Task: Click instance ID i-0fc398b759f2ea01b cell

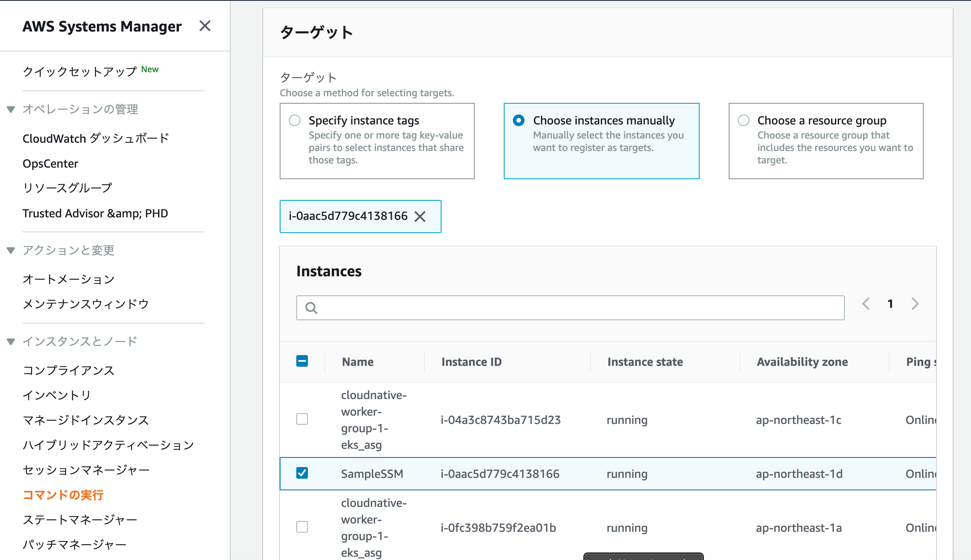Action: coord(498,528)
